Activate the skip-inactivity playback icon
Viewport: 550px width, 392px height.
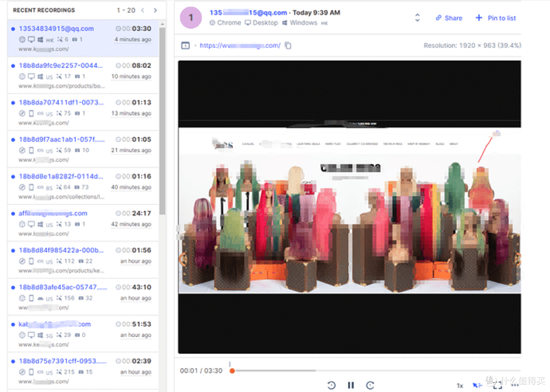click(477, 384)
